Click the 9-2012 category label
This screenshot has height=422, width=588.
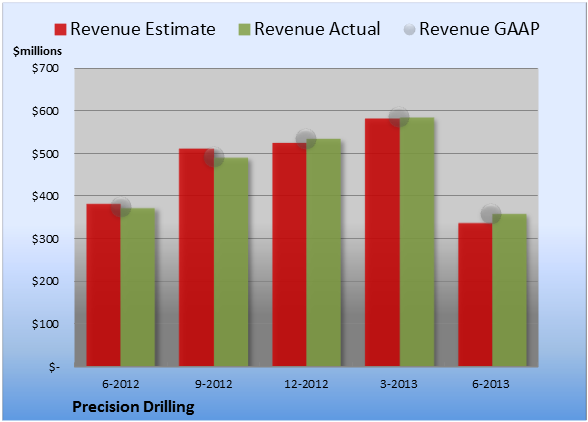(214, 384)
